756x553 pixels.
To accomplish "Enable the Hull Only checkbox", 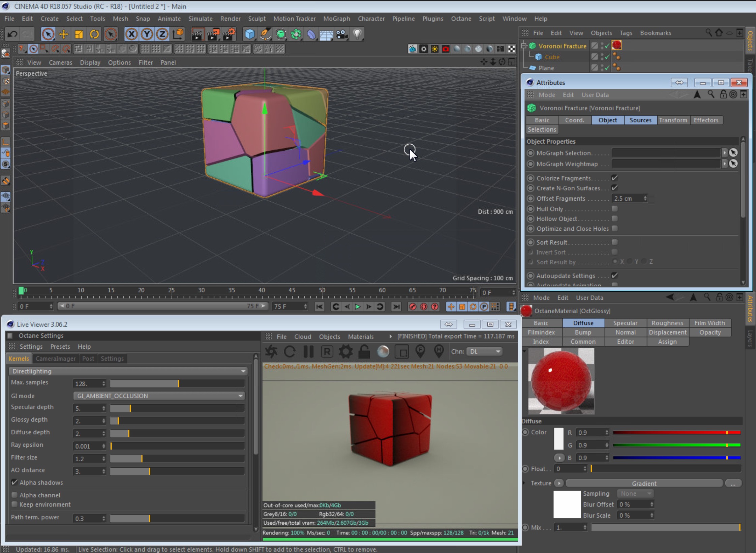I will click(615, 209).
